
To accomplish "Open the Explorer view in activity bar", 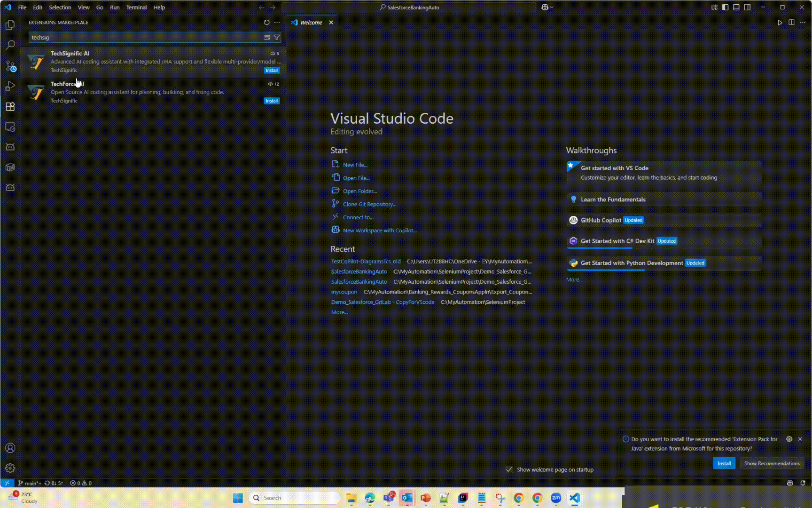I will (10, 25).
